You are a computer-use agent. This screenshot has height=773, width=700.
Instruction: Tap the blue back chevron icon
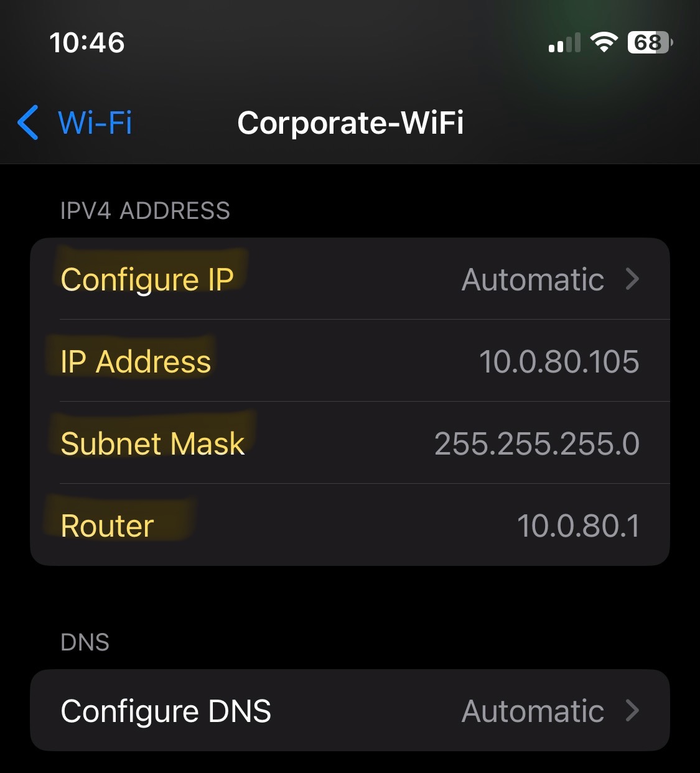click(x=29, y=123)
